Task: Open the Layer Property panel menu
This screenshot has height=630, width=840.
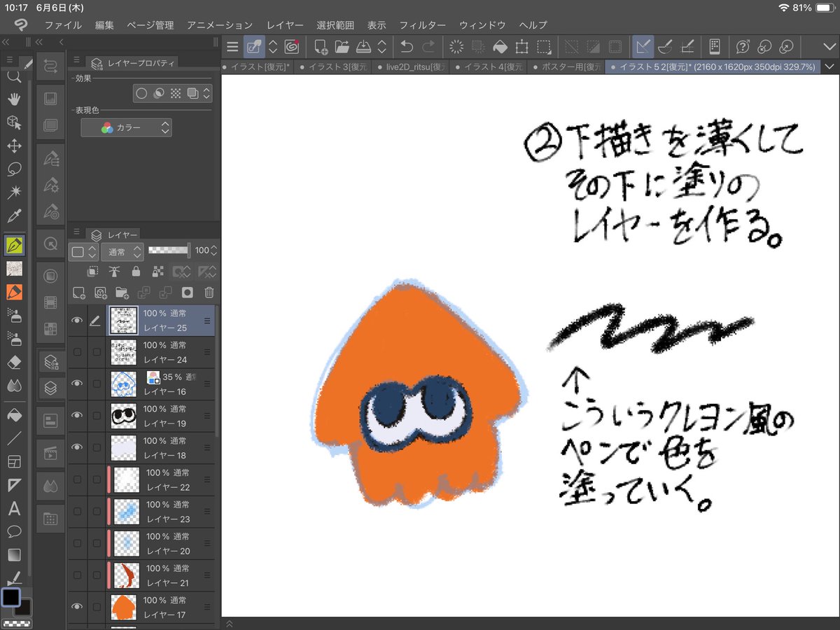Action: pos(76,61)
